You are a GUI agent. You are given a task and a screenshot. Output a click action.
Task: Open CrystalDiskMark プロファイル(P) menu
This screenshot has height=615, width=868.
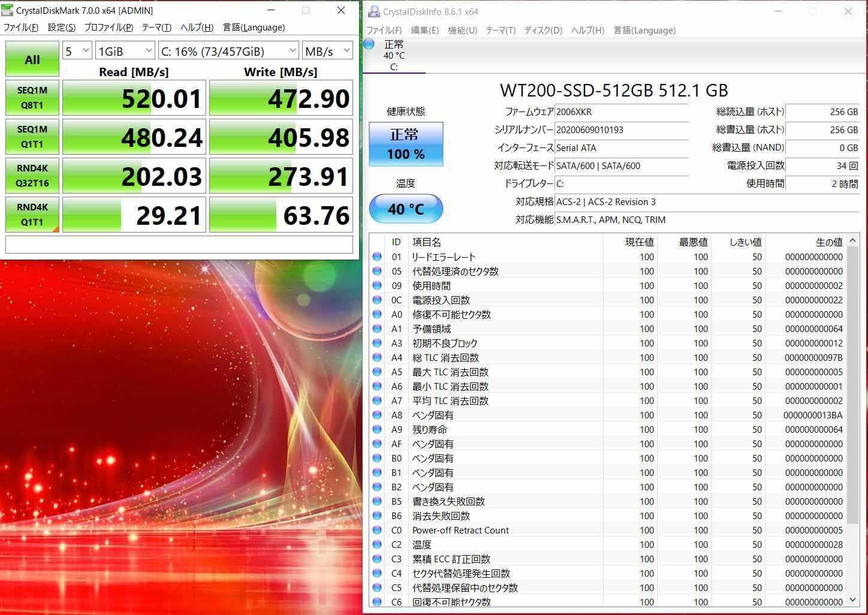[108, 28]
